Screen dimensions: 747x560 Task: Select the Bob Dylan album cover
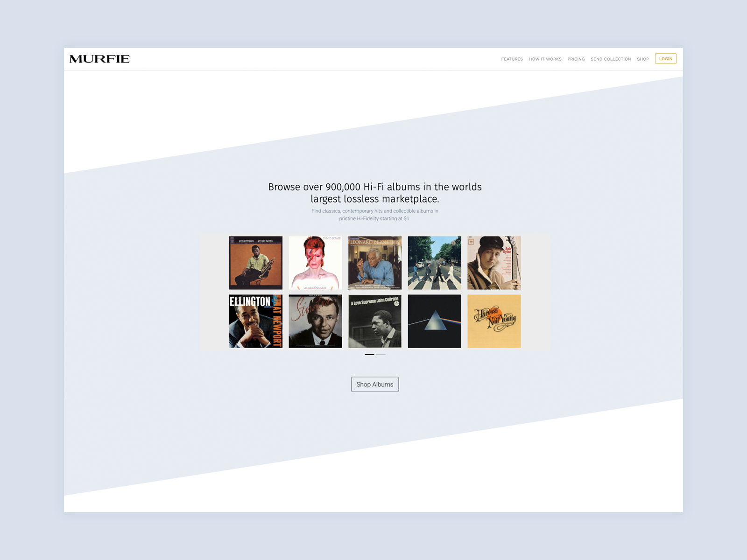tap(494, 263)
